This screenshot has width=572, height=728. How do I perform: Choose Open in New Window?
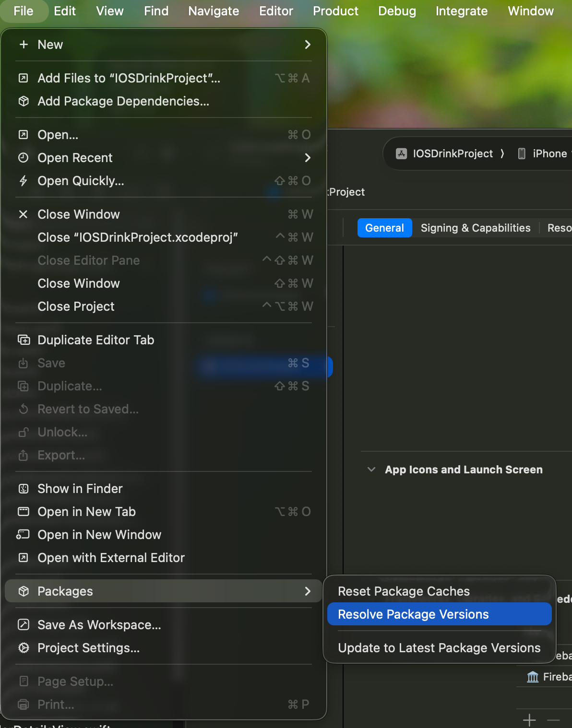pos(163,535)
